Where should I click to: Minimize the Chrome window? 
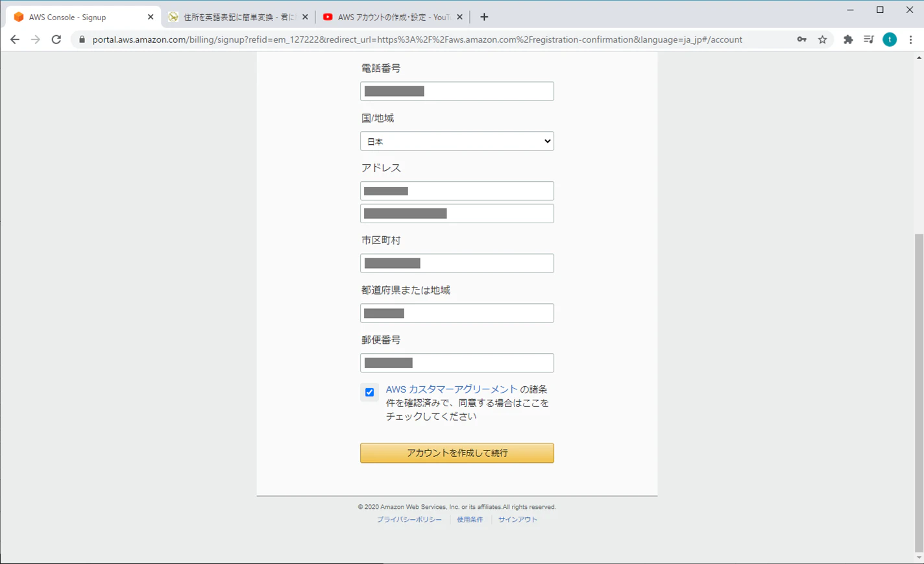coord(850,10)
